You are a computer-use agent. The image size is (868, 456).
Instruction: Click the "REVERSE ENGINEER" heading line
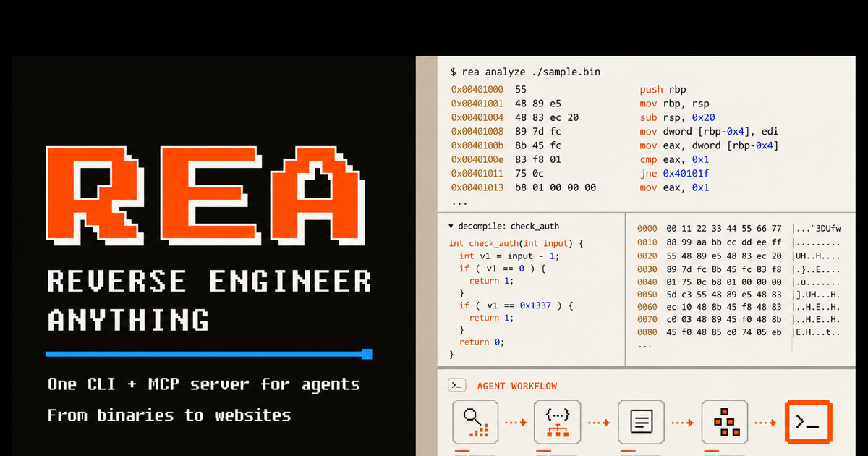[x=209, y=281]
